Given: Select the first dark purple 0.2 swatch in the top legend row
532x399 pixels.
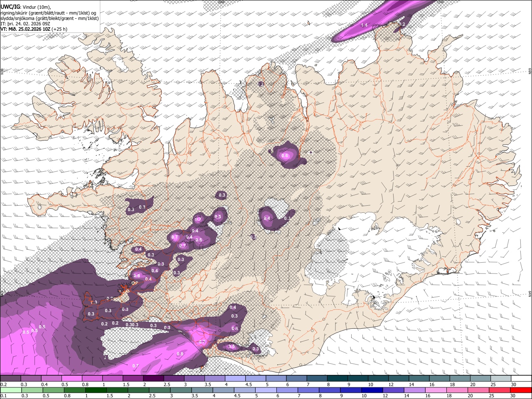Looking at the screenshot, I should (10, 379).
